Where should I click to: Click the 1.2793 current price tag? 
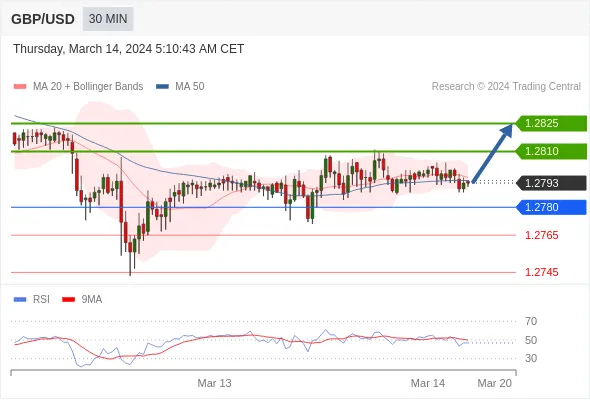[x=551, y=183]
